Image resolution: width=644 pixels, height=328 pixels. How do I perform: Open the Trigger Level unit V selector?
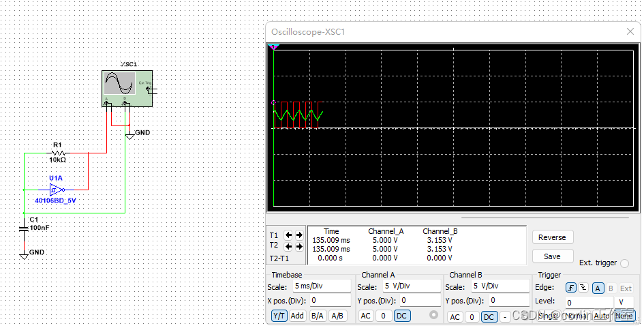(x=624, y=303)
